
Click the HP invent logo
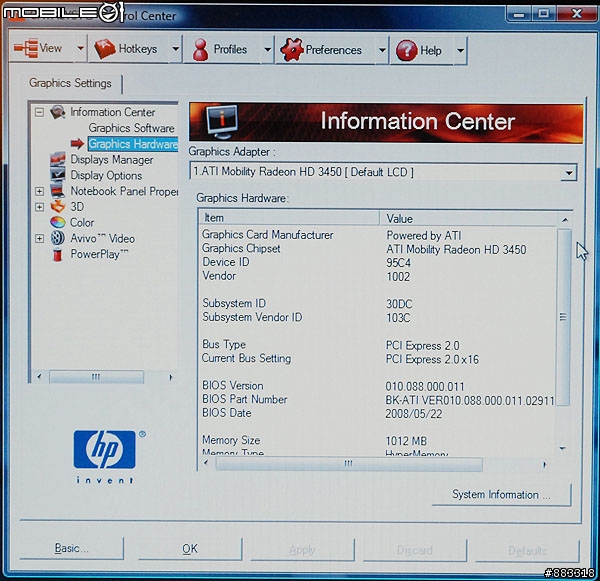(106, 457)
